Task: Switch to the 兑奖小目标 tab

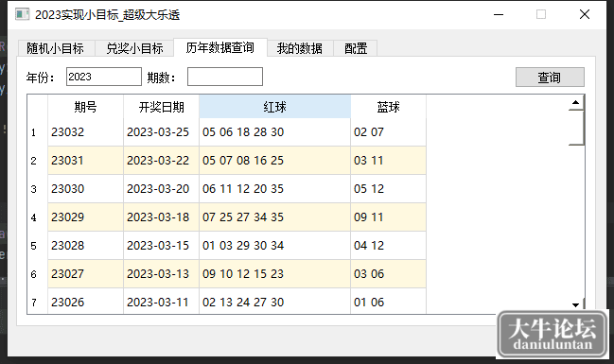Action: coord(134,48)
